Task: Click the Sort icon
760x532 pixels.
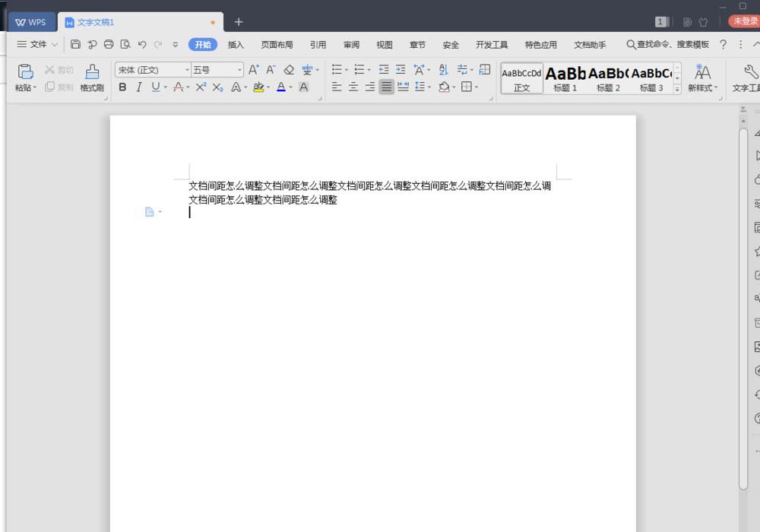Action: click(x=444, y=70)
